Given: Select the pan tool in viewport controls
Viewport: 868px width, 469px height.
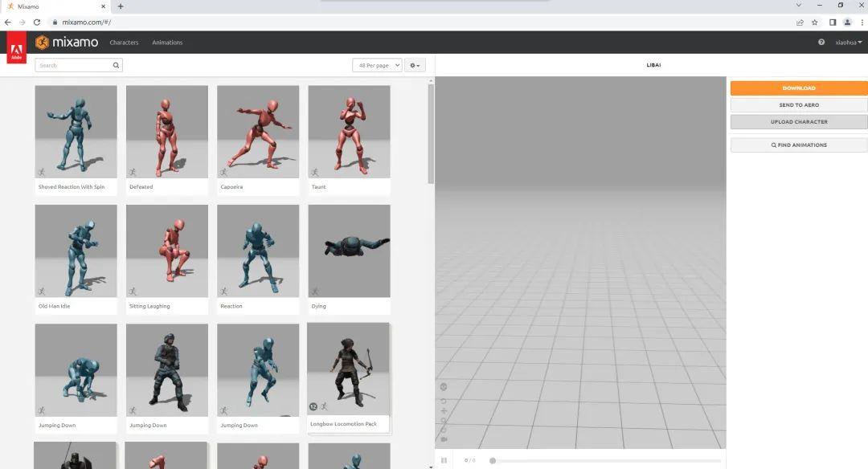Looking at the screenshot, I should click(x=444, y=410).
